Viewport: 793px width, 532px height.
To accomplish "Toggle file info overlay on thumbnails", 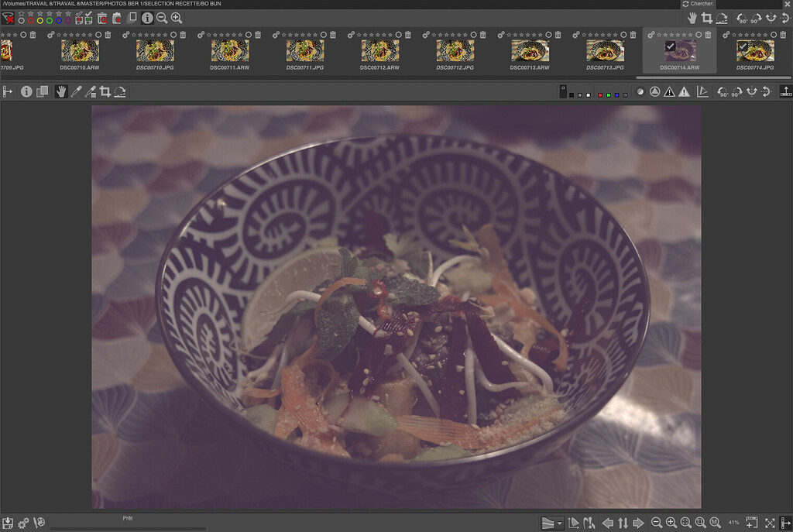I will pyautogui.click(x=147, y=19).
